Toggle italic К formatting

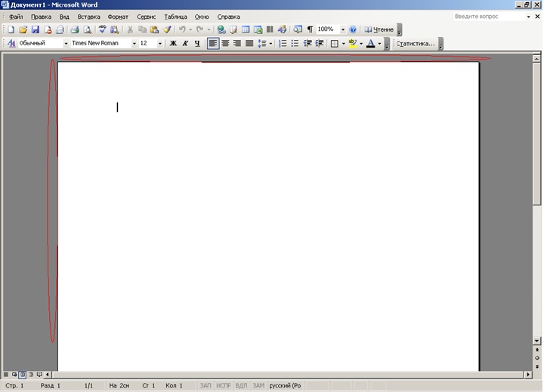click(x=185, y=43)
